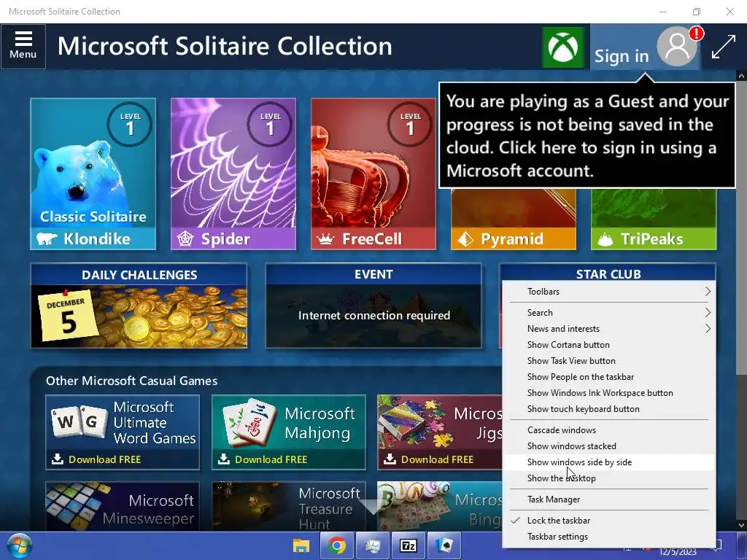
Task: Click the guest profile avatar icon
Action: 677,46
